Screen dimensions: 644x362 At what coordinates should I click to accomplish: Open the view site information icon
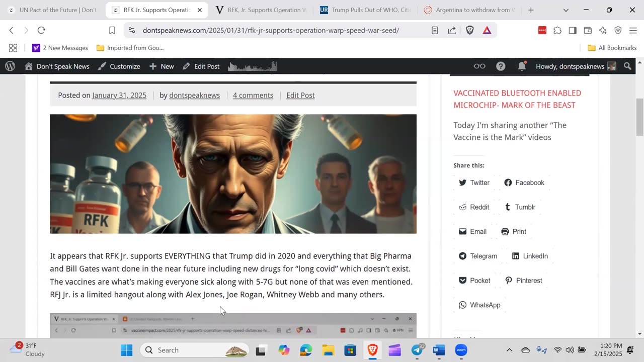click(132, 30)
